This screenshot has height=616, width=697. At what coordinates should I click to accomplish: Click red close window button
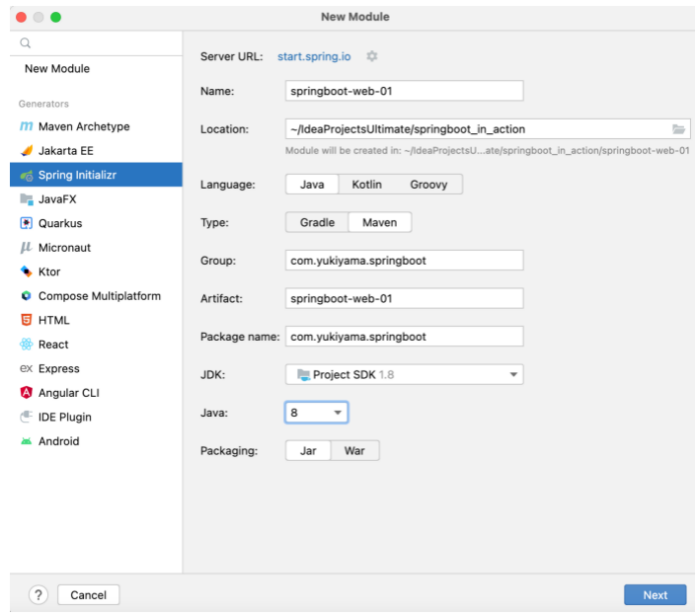point(21,17)
